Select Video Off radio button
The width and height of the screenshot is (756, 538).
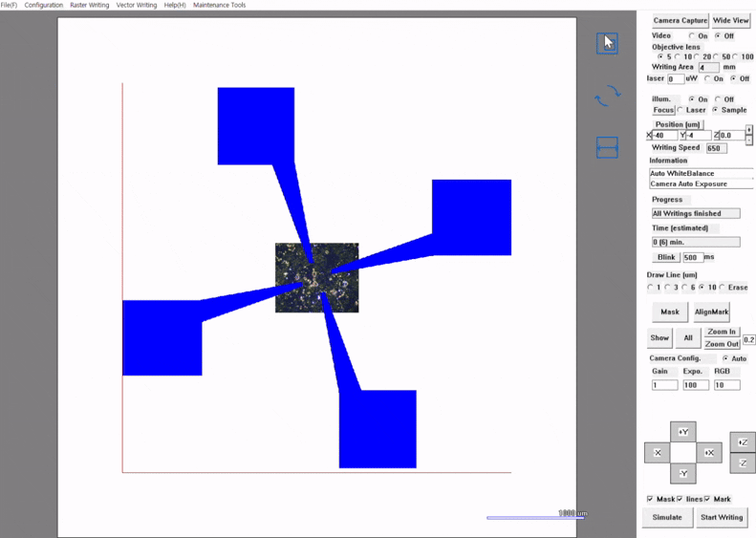click(718, 36)
